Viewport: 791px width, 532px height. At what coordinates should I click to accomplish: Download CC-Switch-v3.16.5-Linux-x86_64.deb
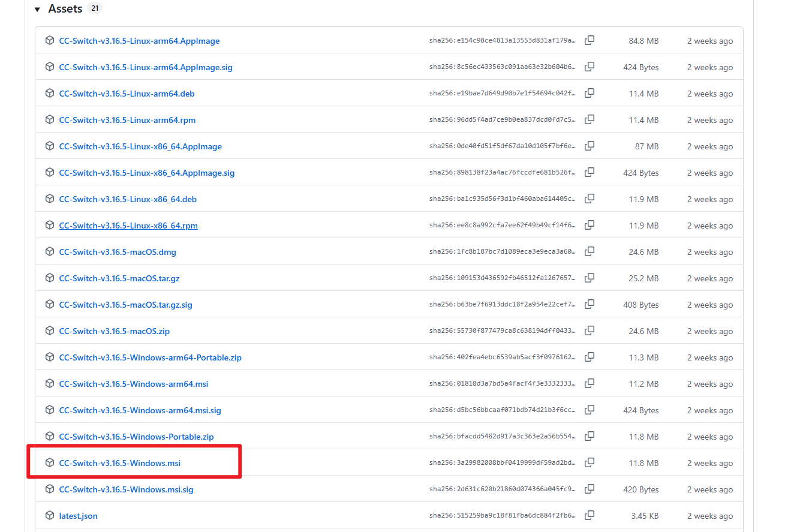click(128, 199)
